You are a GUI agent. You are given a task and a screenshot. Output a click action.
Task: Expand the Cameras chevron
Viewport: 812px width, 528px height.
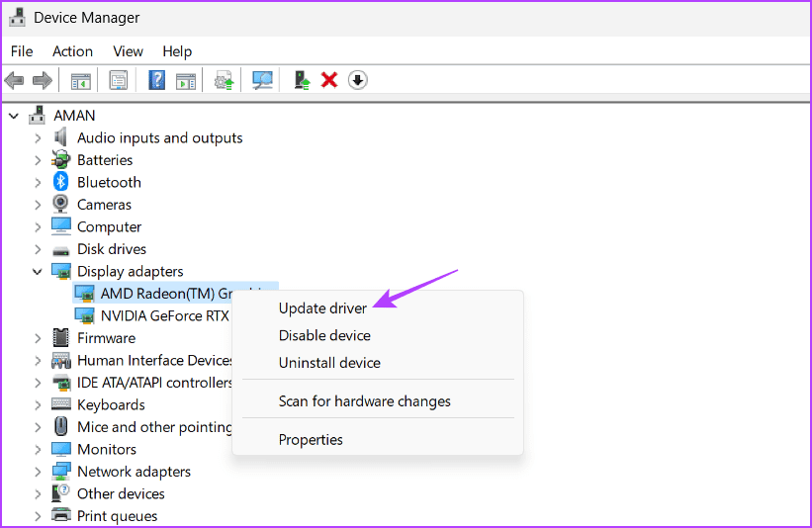[38, 205]
